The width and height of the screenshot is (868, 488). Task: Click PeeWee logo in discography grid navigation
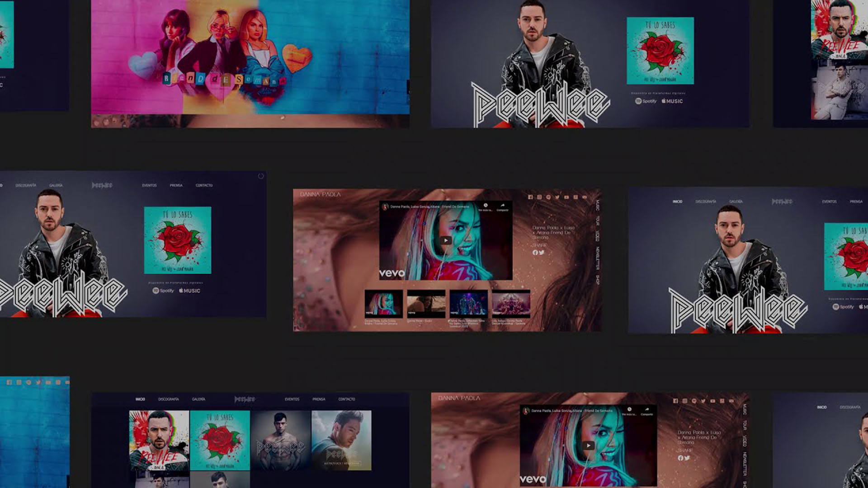(245, 399)
